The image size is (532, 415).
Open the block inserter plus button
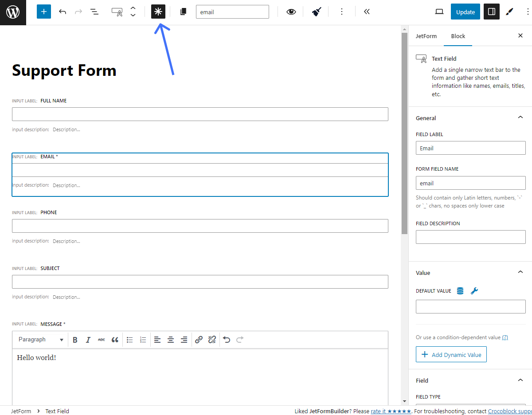tap(44, 12)
